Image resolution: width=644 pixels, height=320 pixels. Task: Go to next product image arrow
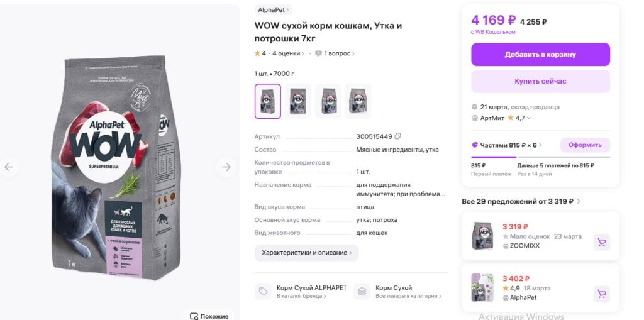point(226,167)
